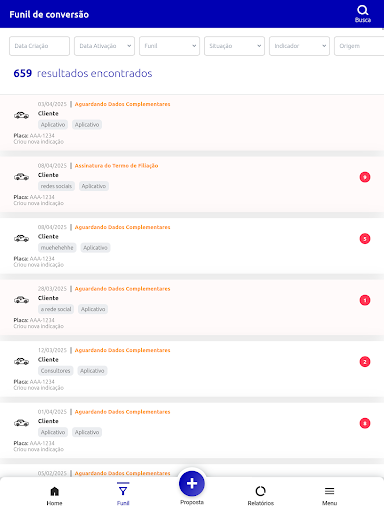
Task: Expand the Situação filter dropdown
Action: click(234, 46)
